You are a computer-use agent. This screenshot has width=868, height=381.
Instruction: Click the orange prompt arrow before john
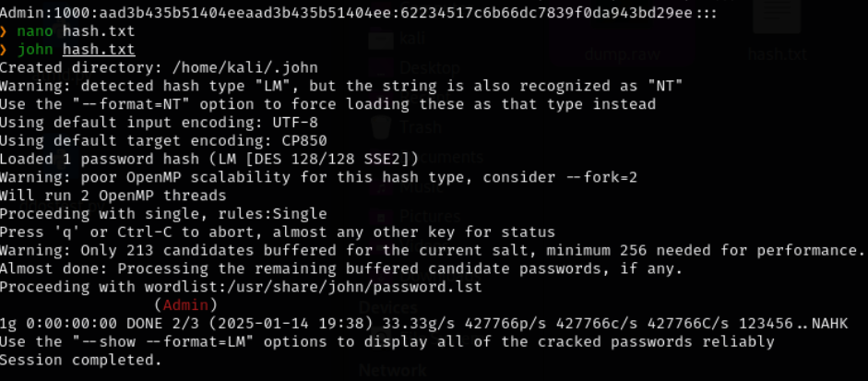click(4, 50)
